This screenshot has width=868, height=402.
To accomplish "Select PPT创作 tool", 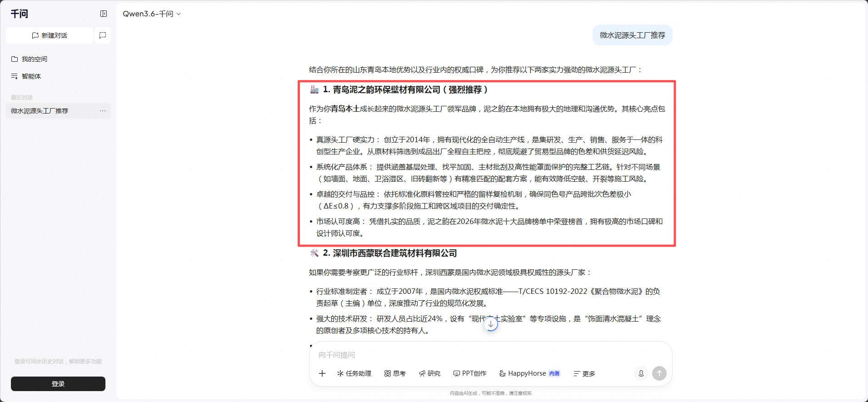I will tap(470, 373).
